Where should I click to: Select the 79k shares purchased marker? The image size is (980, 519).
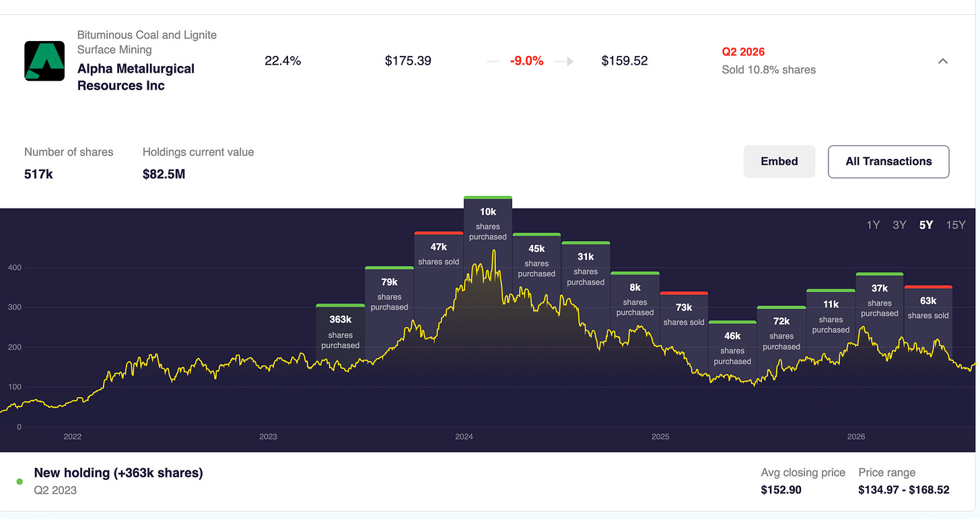click(390, 294)
